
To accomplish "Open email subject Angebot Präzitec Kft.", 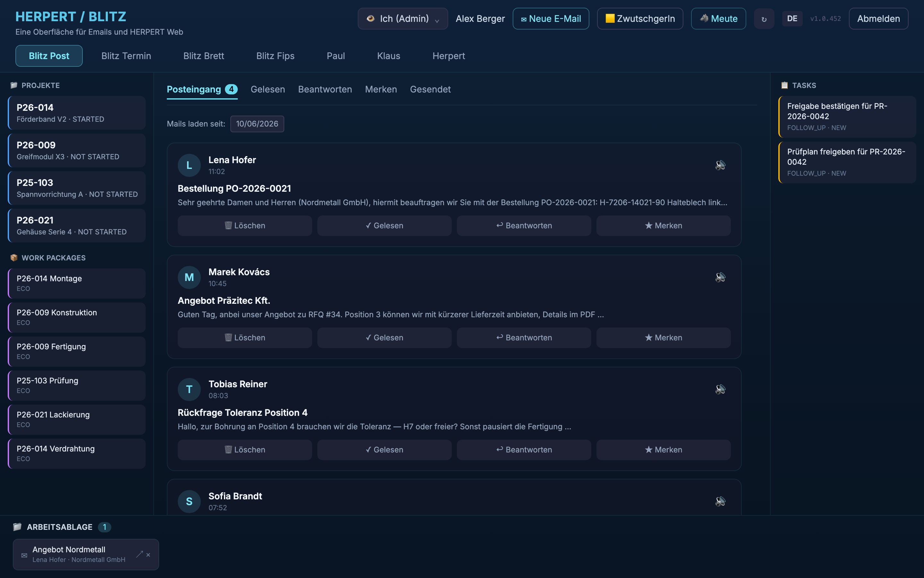I will pyautogui.click(x=224, y=301).
